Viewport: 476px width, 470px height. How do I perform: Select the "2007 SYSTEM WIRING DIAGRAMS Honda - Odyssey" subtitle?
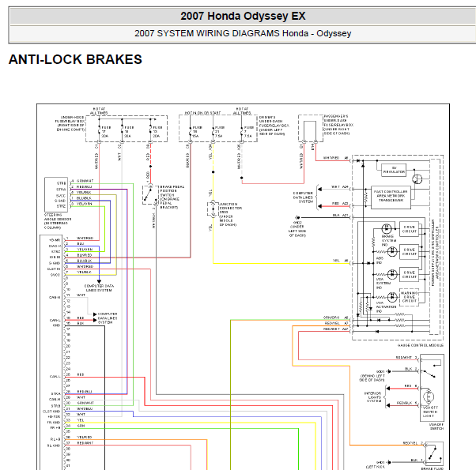point(243,33)
